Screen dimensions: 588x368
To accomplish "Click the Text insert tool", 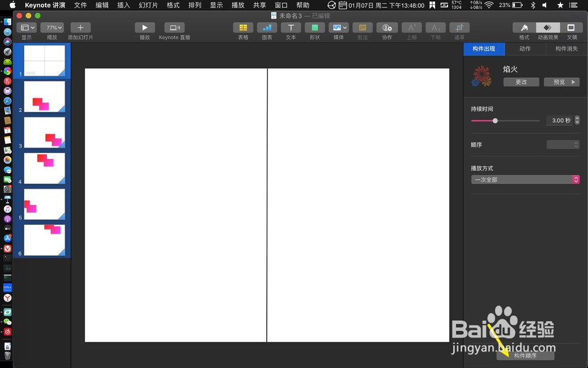I will pos(290,28).
